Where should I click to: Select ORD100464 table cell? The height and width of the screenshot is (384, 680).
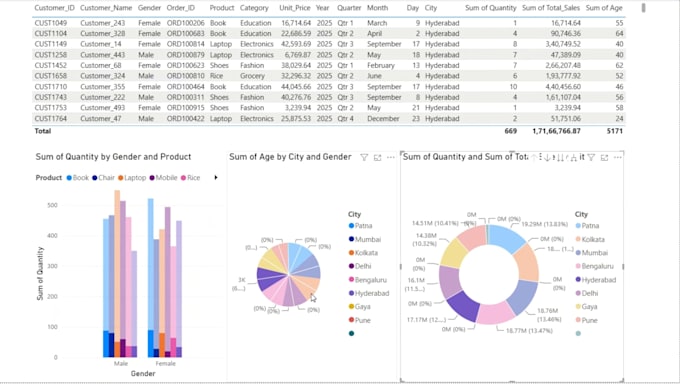185,86
